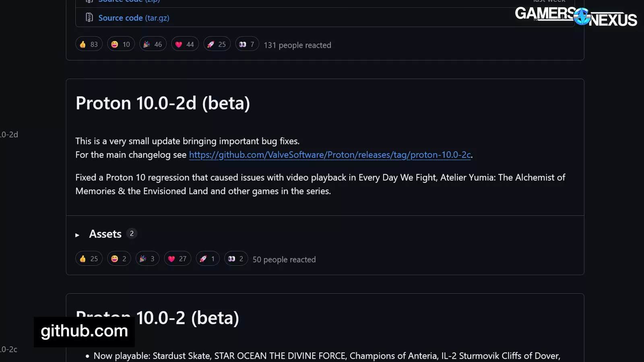The width and height of the screenshot is (644, 362).
Task: Click the 0-2d tag label in sidebar
Action: tap(9, 135)
